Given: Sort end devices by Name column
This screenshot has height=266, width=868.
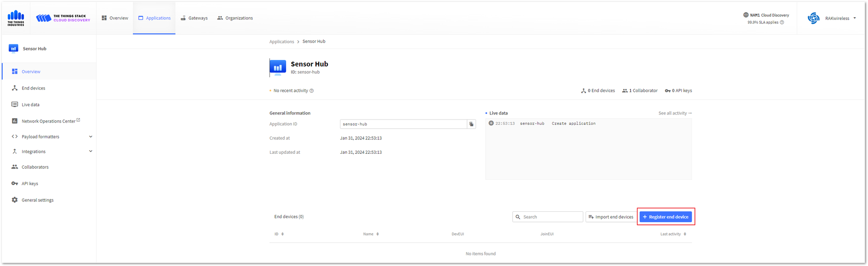Looking at the screenshot, I should click(x=371, y=234).
